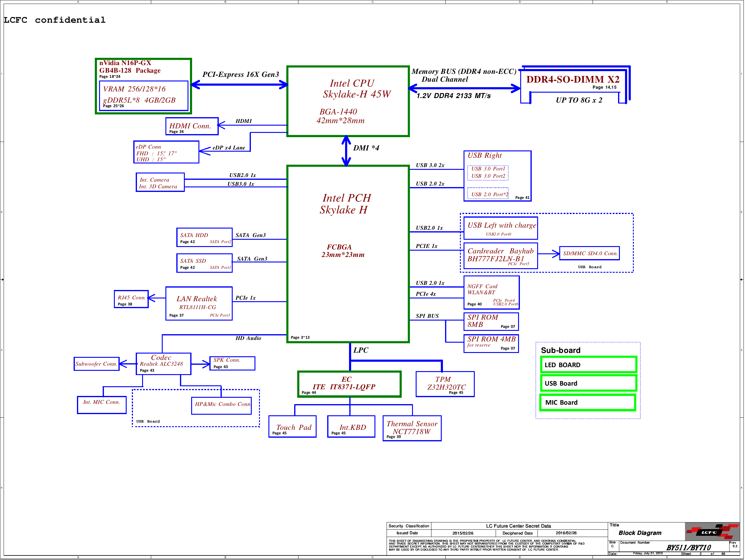Click the NGFF Card WLAN&BT block
The image size is (745, 560).
coord(491,292)
